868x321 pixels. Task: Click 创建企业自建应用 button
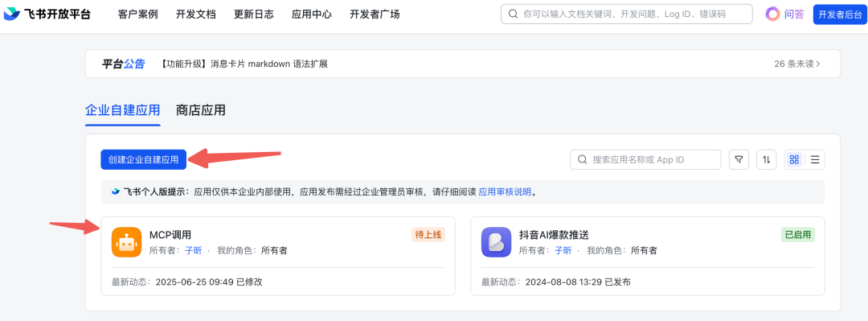coord(143,159)
